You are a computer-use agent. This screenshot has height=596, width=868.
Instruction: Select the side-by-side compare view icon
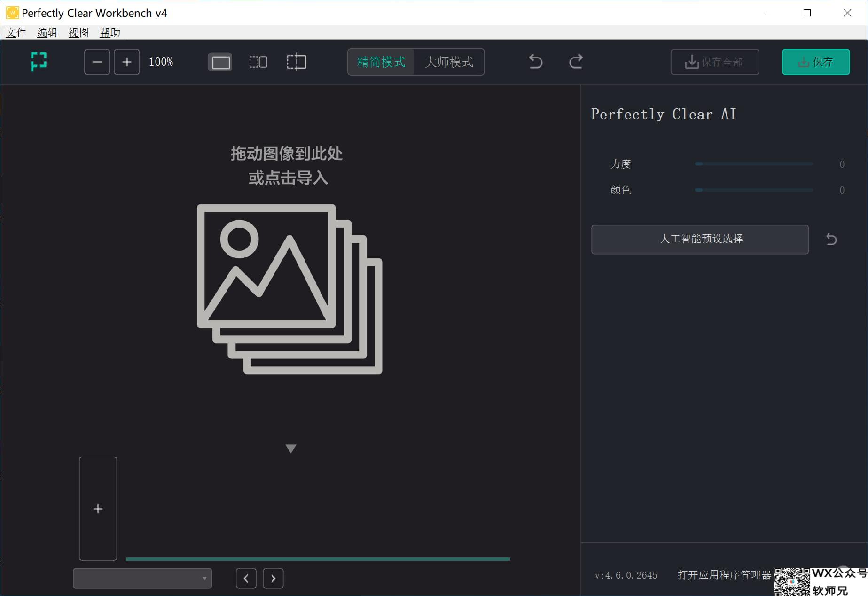pyautogui.click(x=258, y=62)
